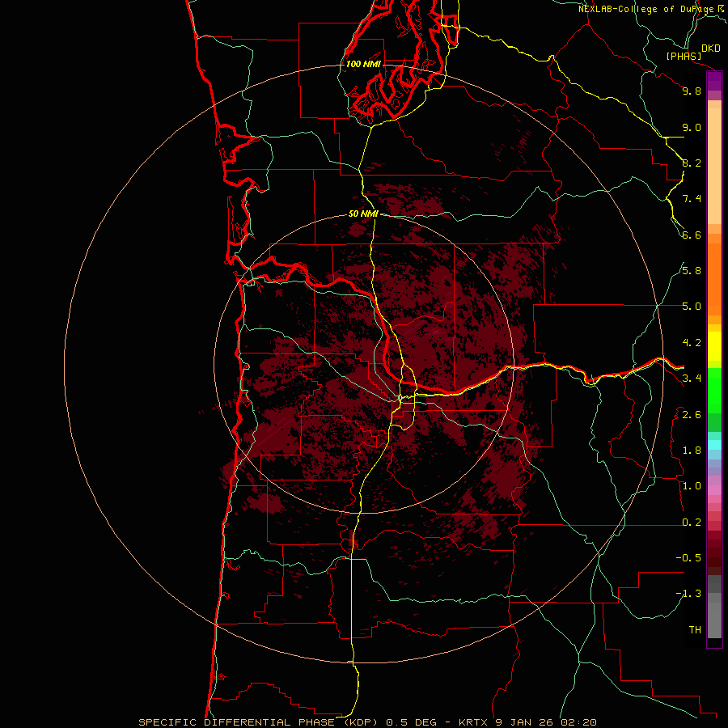Click SPECIFIC DIFFERENTIAL PHASE title text

pos(236,722)
